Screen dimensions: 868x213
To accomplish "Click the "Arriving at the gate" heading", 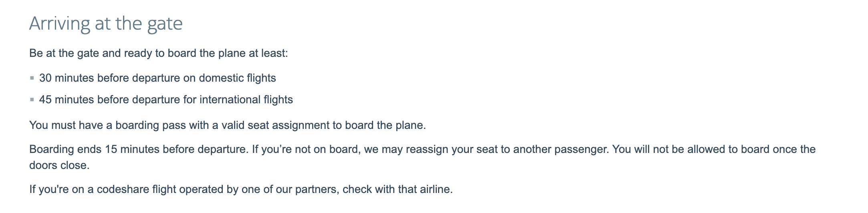I will (x=106, y=24).
